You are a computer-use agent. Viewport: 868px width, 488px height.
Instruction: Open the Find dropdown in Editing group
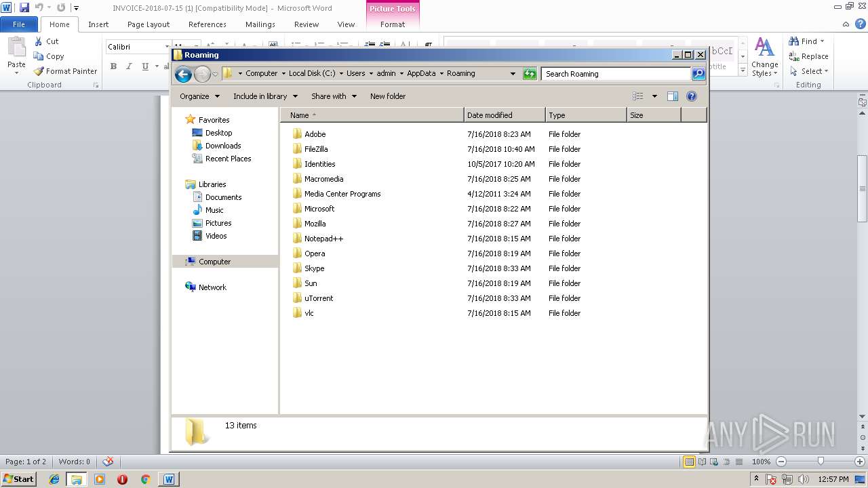click(x=823, y=41)
